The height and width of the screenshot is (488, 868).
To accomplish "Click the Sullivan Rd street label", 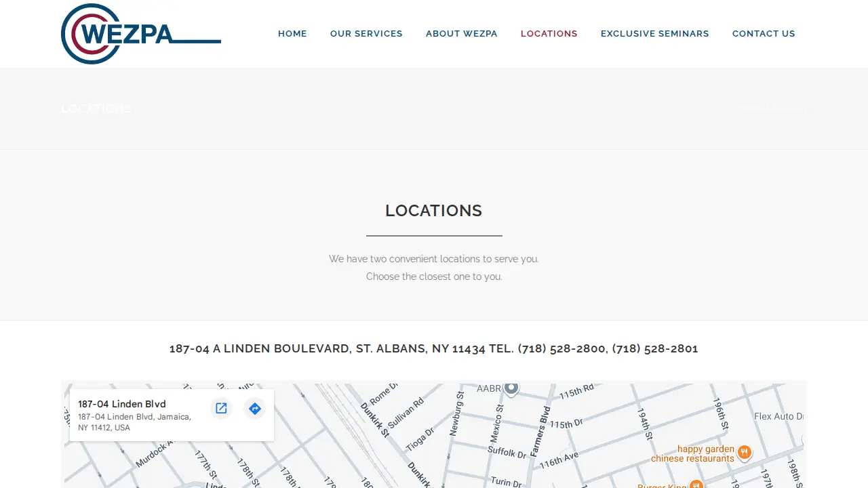I will pyautogui.click(x=406, y=413).
